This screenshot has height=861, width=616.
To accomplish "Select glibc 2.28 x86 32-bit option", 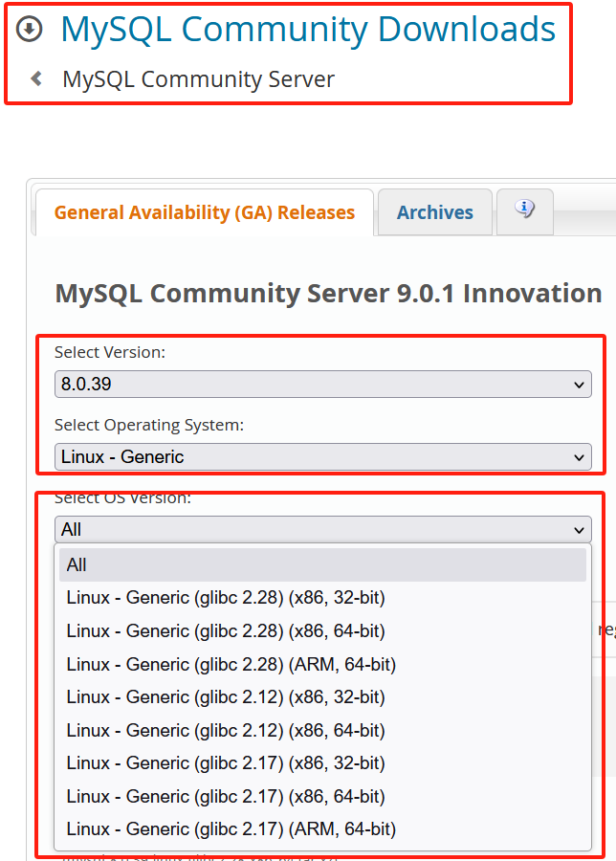I will point(226,598).
